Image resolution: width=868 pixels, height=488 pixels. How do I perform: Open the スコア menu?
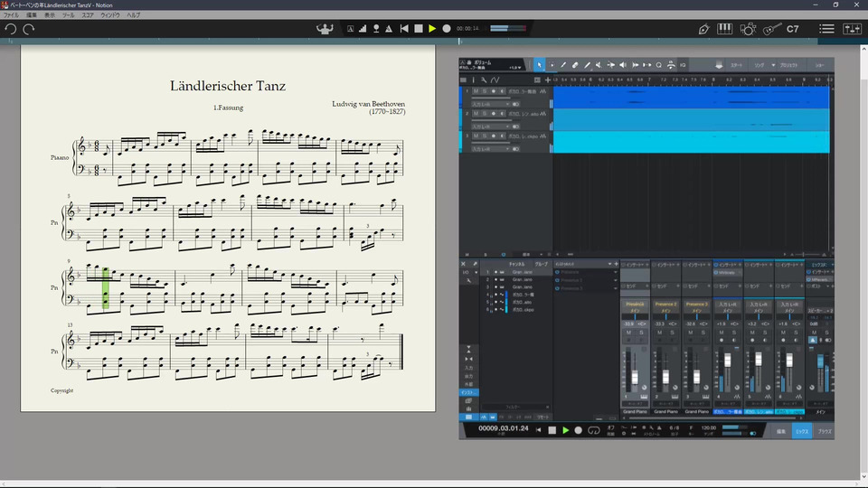click(x=88, y=15)
